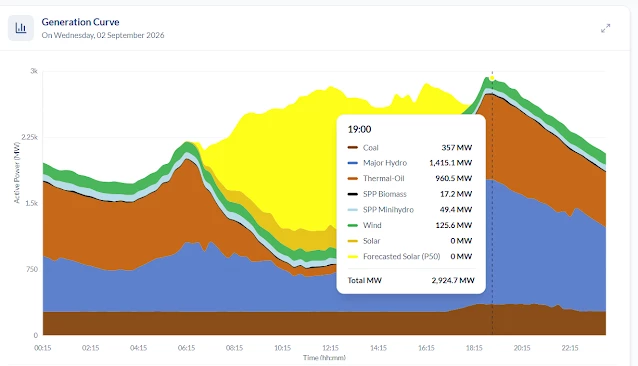Screen dimensions: 638x366
Task: Click the Total MW label
Action: point(365,281)
